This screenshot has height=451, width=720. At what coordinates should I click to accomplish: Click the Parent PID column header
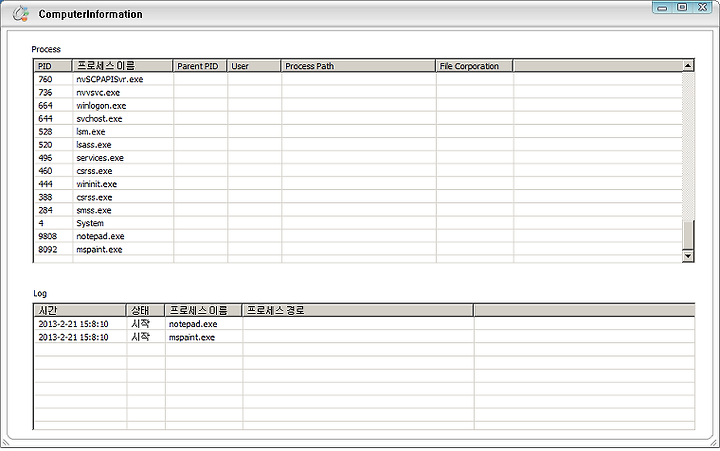[200, 66]
